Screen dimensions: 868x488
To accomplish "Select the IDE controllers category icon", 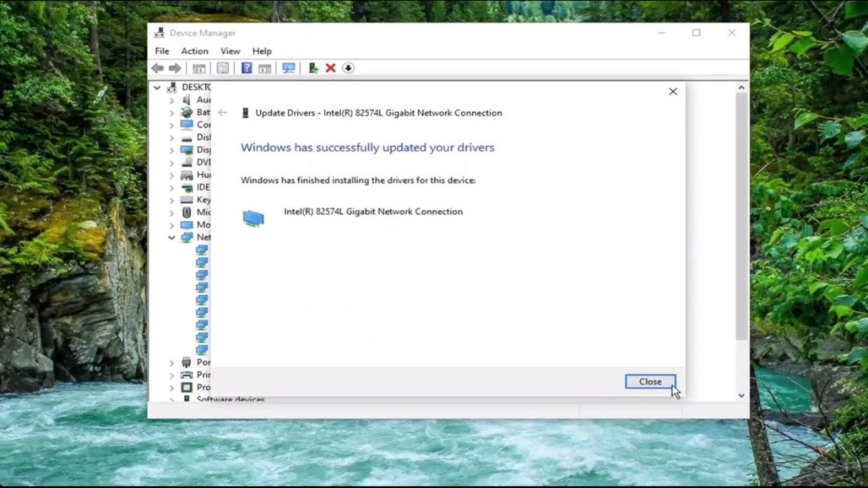I will click(186, 188).
